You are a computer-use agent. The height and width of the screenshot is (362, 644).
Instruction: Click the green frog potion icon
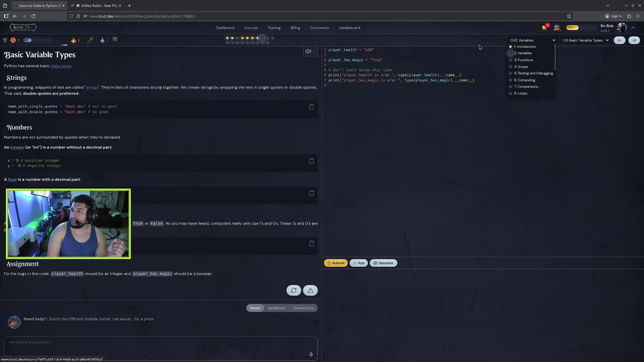coord(90,40)
